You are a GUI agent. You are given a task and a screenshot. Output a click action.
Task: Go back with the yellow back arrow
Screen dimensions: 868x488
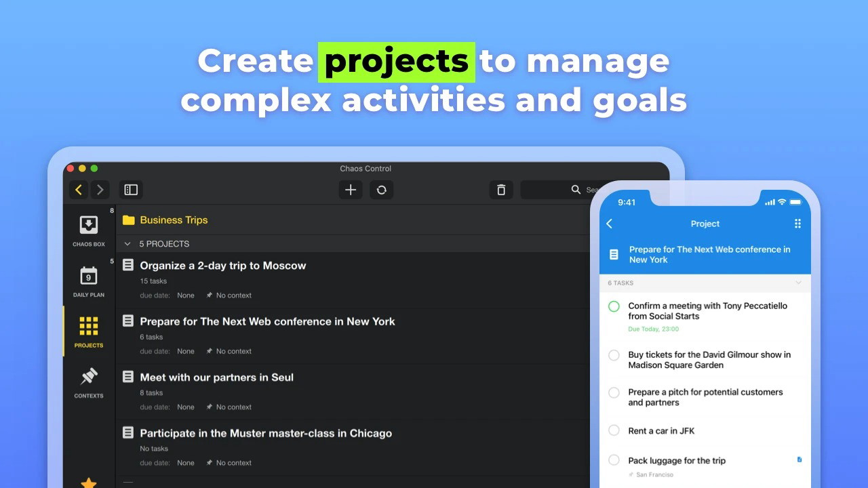pos(79,190)
